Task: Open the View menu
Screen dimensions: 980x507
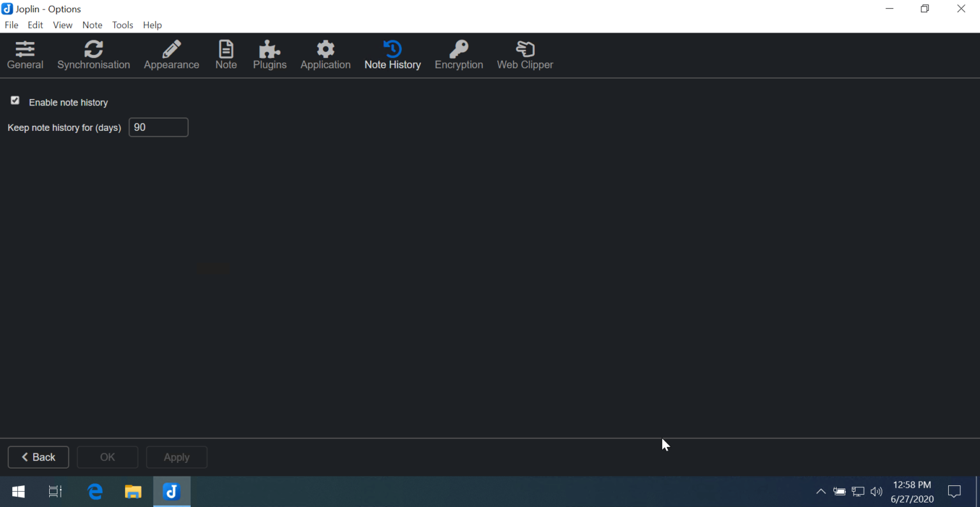Action: (62, 25)
